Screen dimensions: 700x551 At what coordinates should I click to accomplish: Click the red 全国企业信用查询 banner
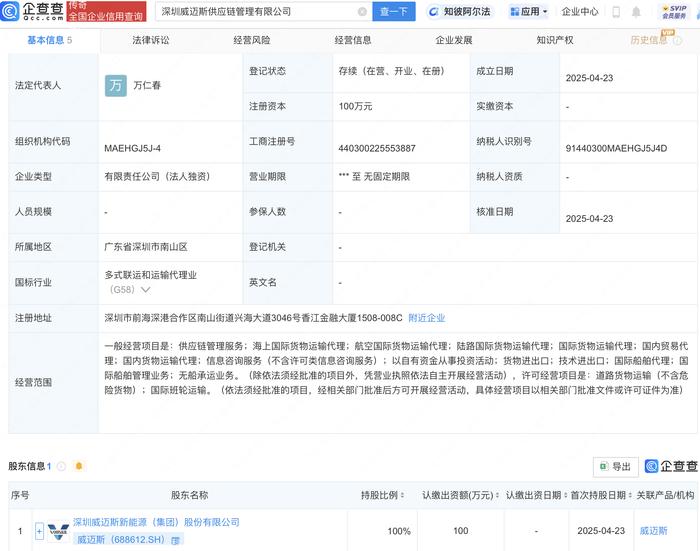[106, 12]
